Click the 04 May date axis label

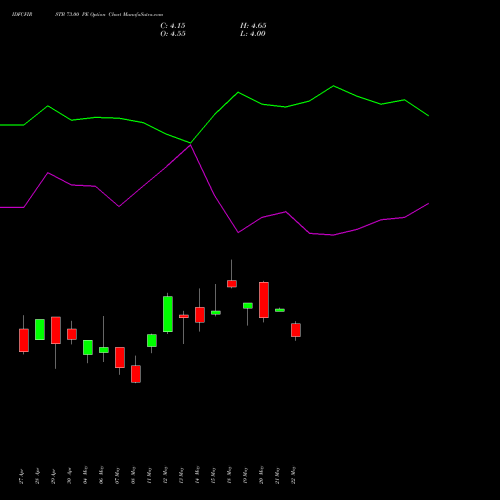click(86, 475)
